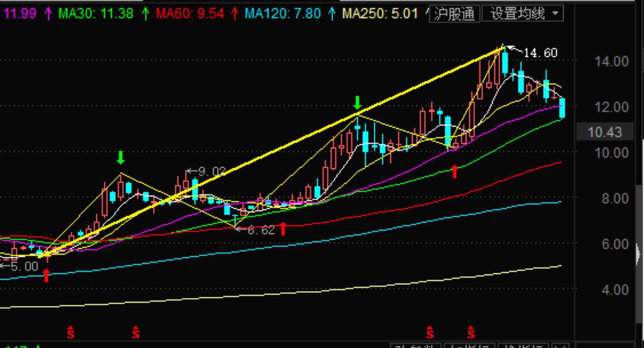644x348 pixels.
Task: Click the 8.00 price axis label
Action: pyautogui.click(x=615, y=198)
